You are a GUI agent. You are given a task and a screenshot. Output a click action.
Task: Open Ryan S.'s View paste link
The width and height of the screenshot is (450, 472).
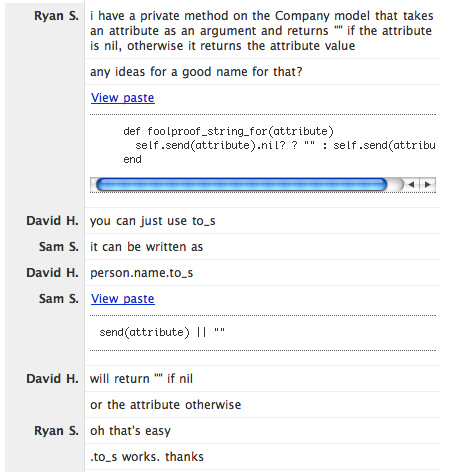(123, 98)
